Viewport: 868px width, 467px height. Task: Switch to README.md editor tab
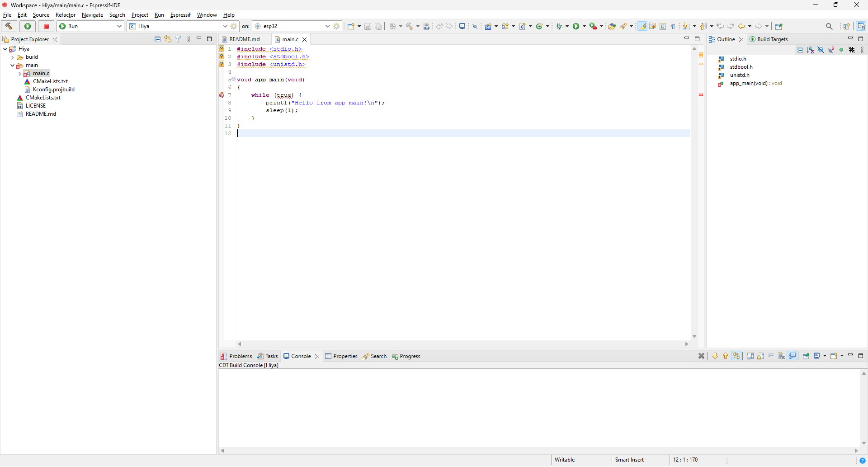(245, 39)
